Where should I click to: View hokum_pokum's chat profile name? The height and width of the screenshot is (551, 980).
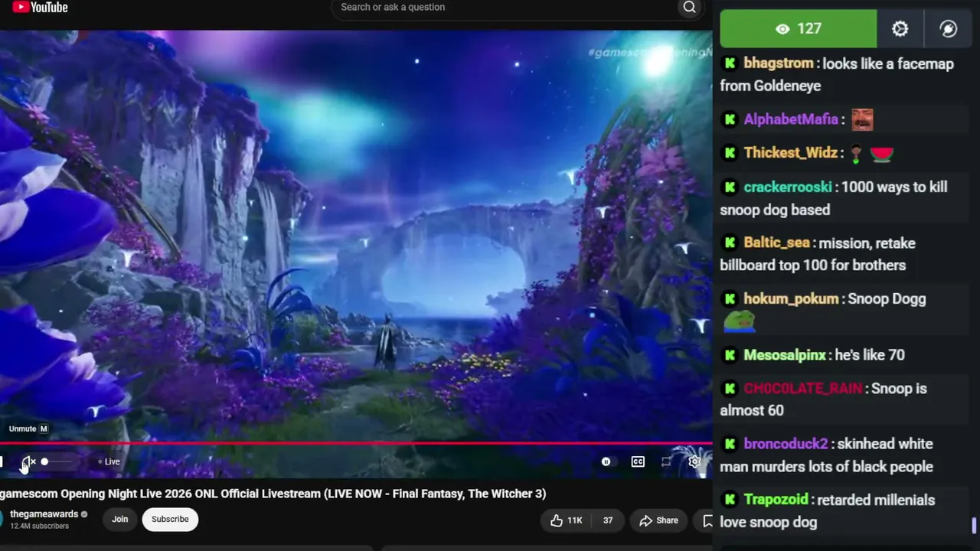[x=792, y=299]
